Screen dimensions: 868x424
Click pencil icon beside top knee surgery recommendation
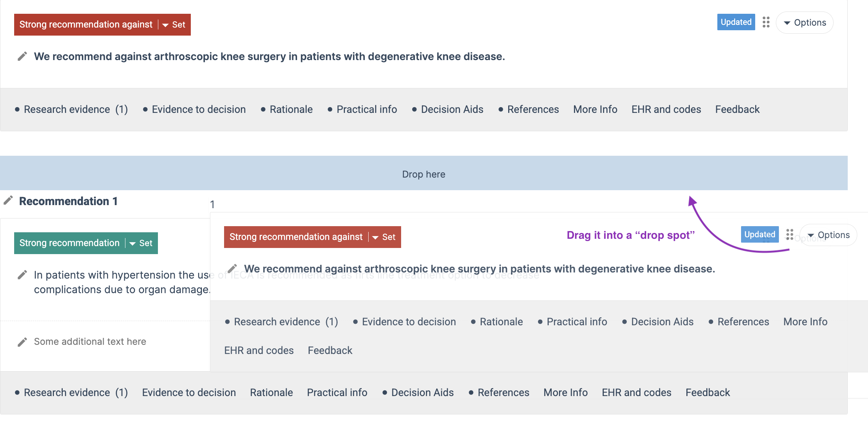pos(22,56)
